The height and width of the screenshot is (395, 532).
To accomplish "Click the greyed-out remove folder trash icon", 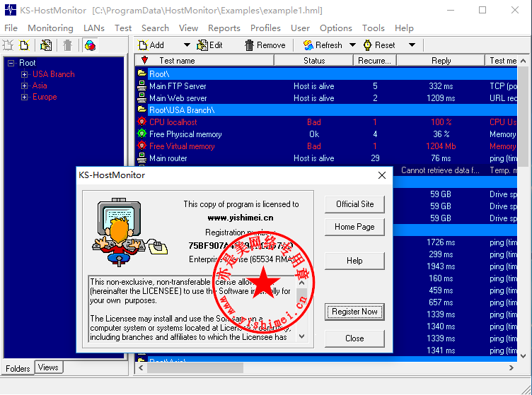I will (x=67, y=45).
